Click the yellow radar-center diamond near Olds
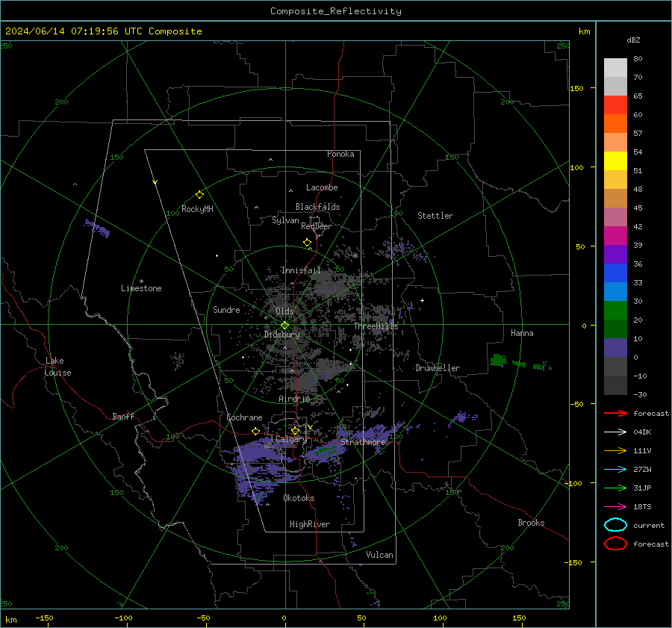672x628 pixels. click(x=285, y=326)
